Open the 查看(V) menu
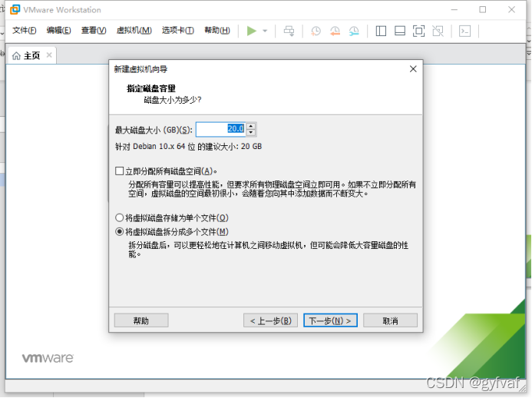Screen dimensions: 532x398 (94, 31)
